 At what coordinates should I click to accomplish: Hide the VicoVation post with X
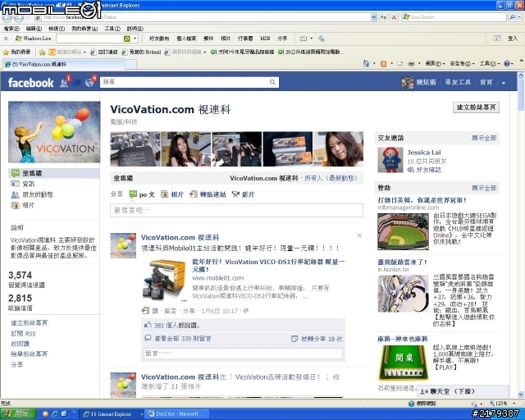tap(359, 235)
